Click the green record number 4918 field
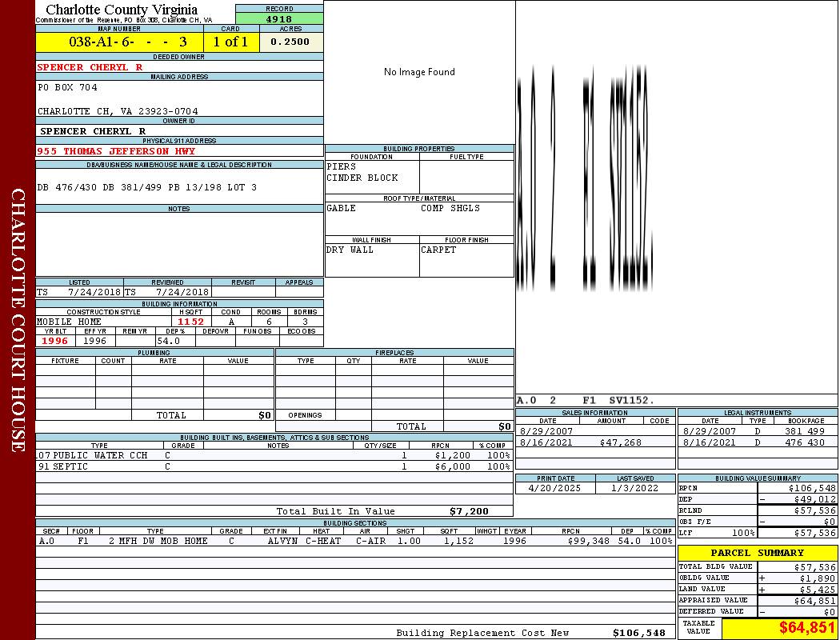Screen dimensions: 840x640 coord(279,19)
